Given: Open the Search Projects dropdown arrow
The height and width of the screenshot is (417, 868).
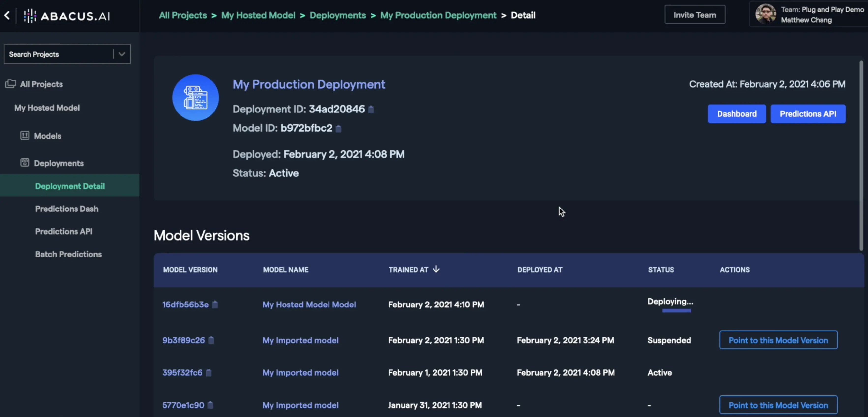Looking at the screenshot, I should point(122,54).
